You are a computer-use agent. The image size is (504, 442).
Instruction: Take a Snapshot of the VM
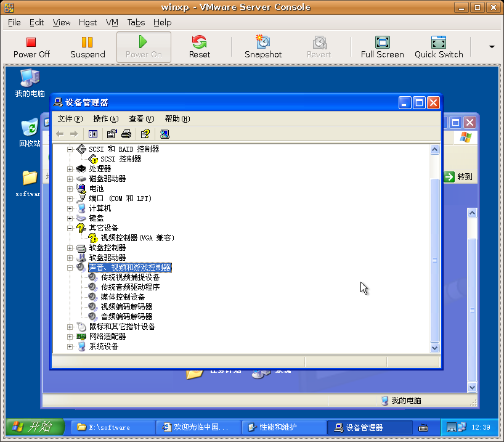click(263, 47)
